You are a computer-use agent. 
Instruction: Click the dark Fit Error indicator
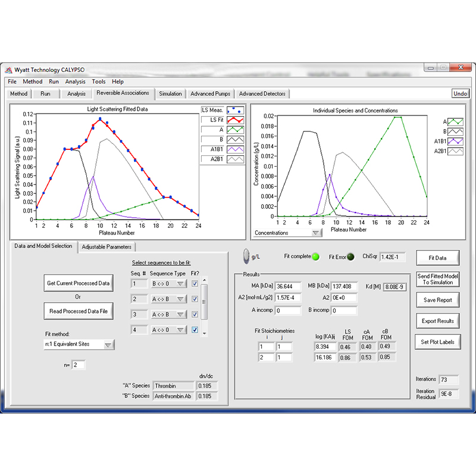350,257
